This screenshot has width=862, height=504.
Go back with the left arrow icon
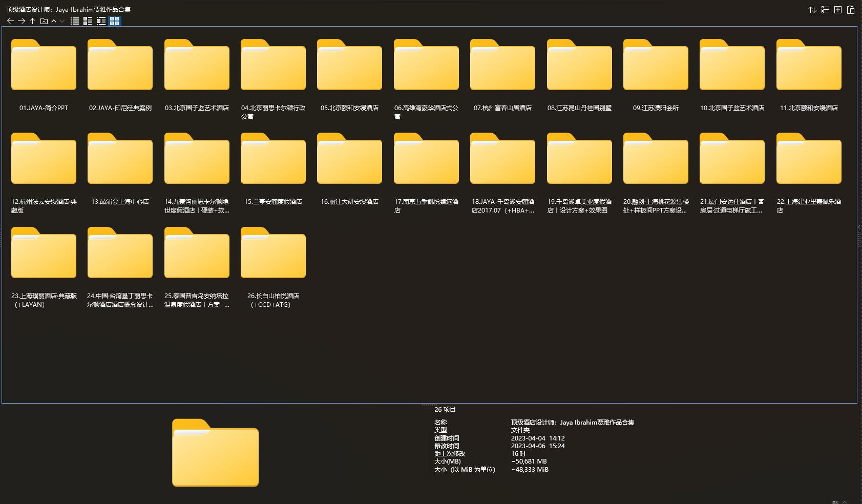[10, 21]
